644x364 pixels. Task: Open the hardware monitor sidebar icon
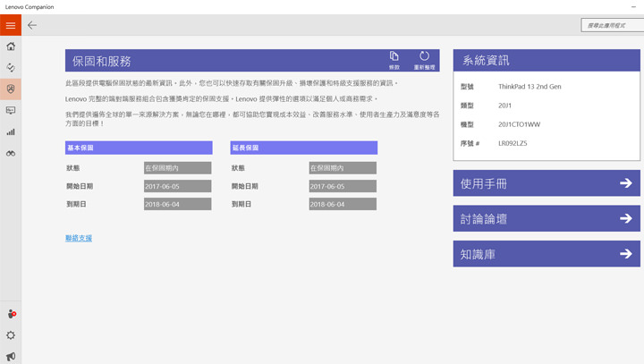tap(11, 110)
